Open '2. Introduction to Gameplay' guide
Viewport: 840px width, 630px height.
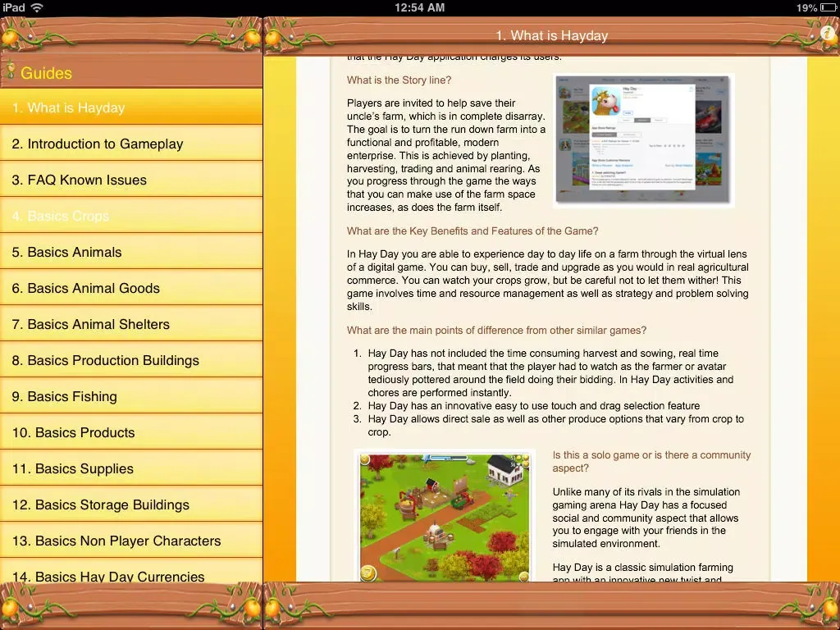point(131,144)
